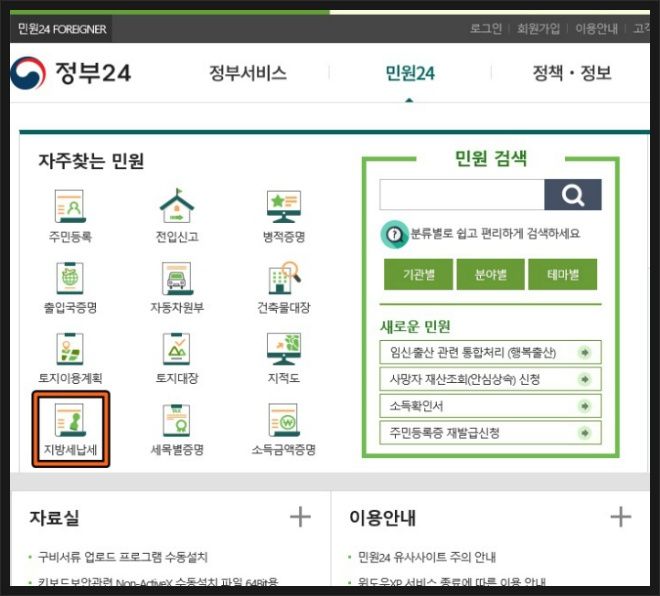Click arrow icon for 사망자 재산조회 신청

click(x=584, y=379)
